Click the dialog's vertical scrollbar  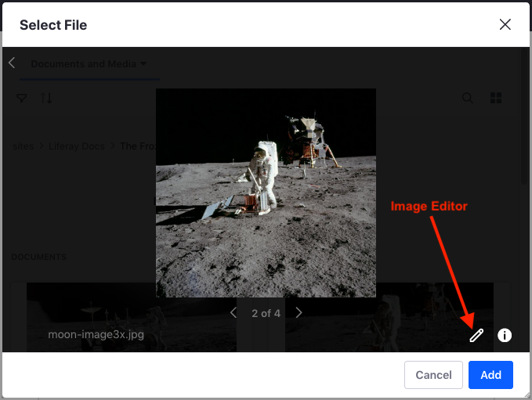coord(524,117)
